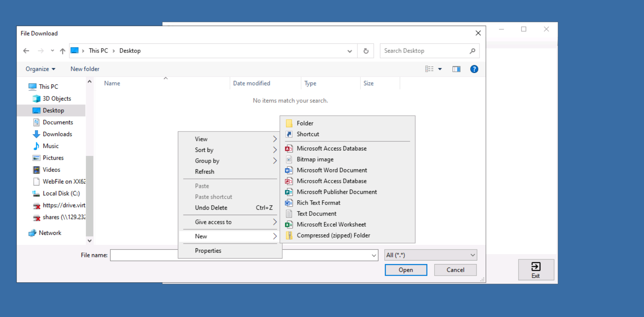Click the Open button
The width and height of the screenshot is (644, 317).
coord(406,270)
